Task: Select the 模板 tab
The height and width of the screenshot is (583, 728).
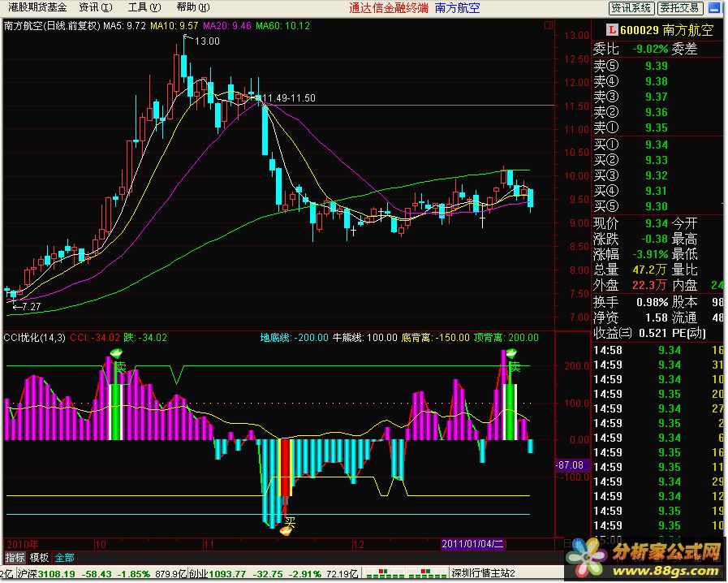Action: (x=39, y=558)
